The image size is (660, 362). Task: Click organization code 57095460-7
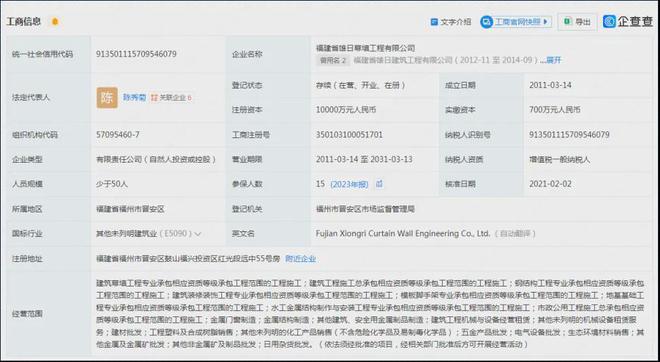pos(118,135)
